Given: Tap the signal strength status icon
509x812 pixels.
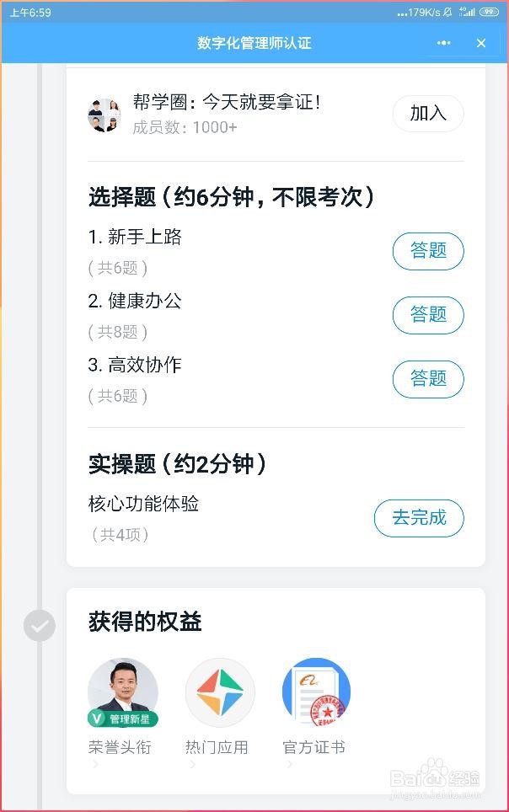Looking at the screenshot, I should (467, 12).
